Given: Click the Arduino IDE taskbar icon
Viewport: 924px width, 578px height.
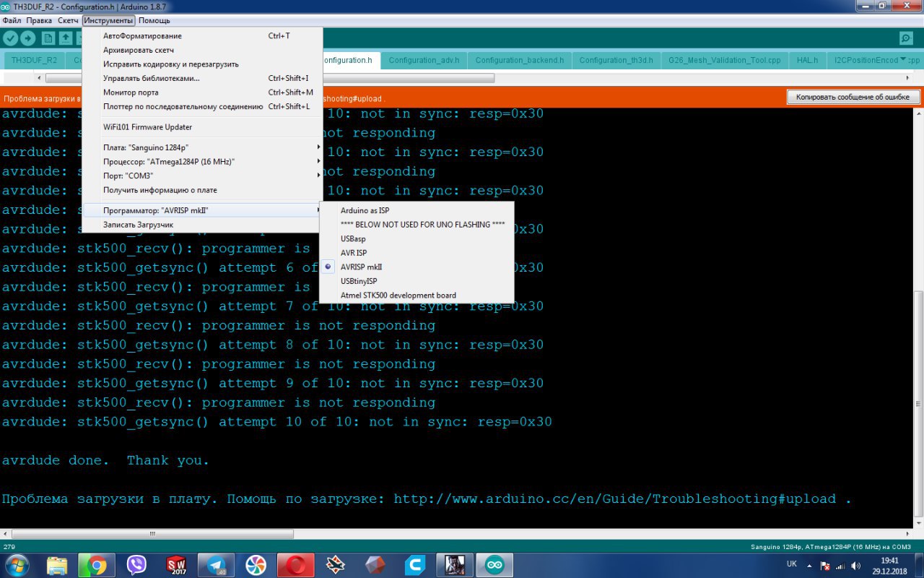Looking at the screenshot, I should [x=494, y=565].
